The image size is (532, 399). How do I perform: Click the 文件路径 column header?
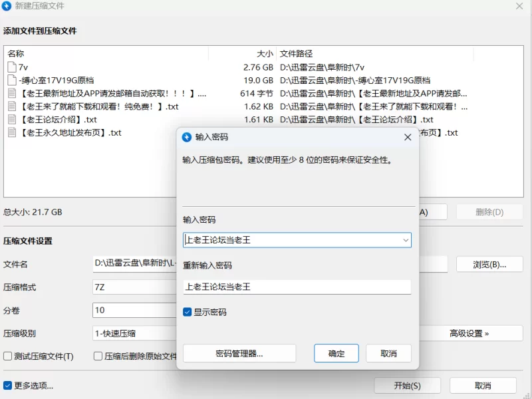coord(375,54)
